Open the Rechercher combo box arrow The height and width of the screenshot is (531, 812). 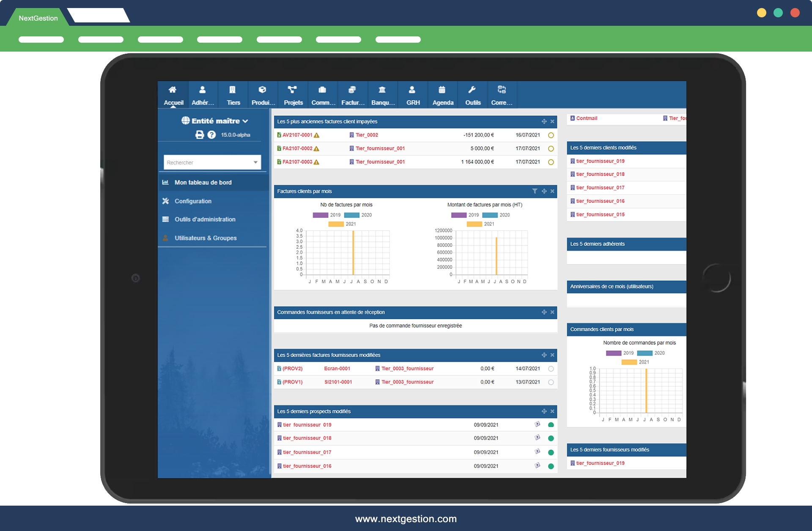[x=255, y=162]
